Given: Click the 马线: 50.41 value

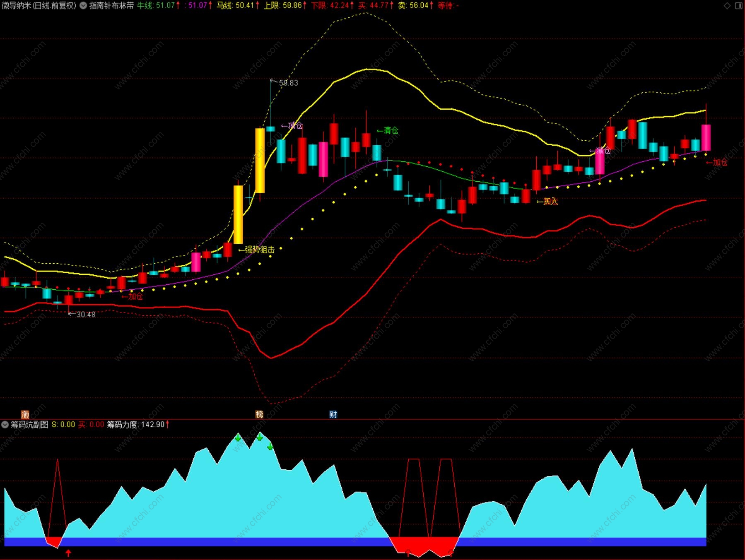Looking at the screenshot, I should [x=237, y=5].
